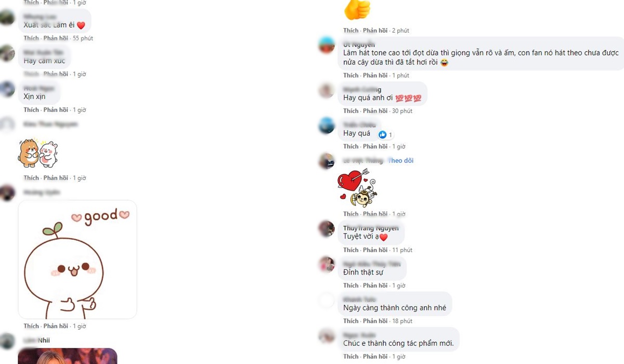Reply to the long comment about tone cao

point(375,76)
